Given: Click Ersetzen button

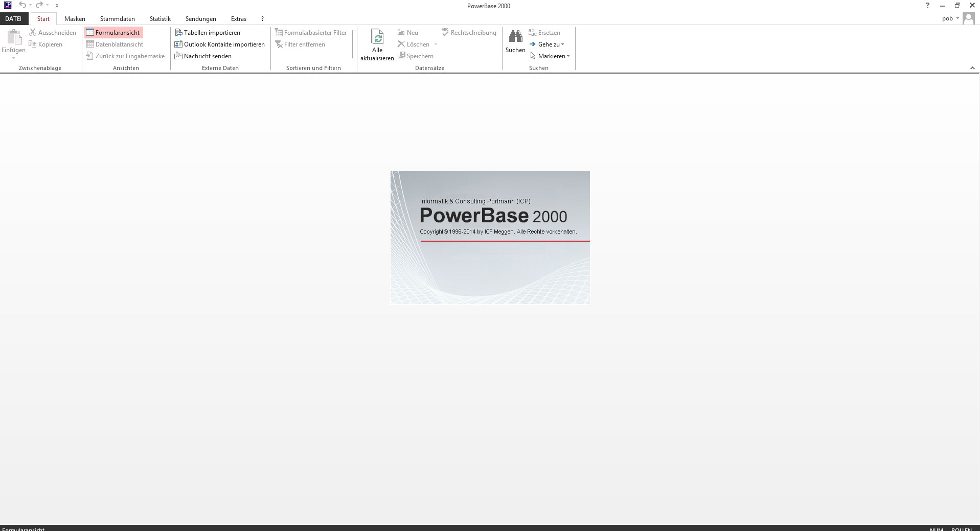Looking at the screenshot, I should (544, 33).
